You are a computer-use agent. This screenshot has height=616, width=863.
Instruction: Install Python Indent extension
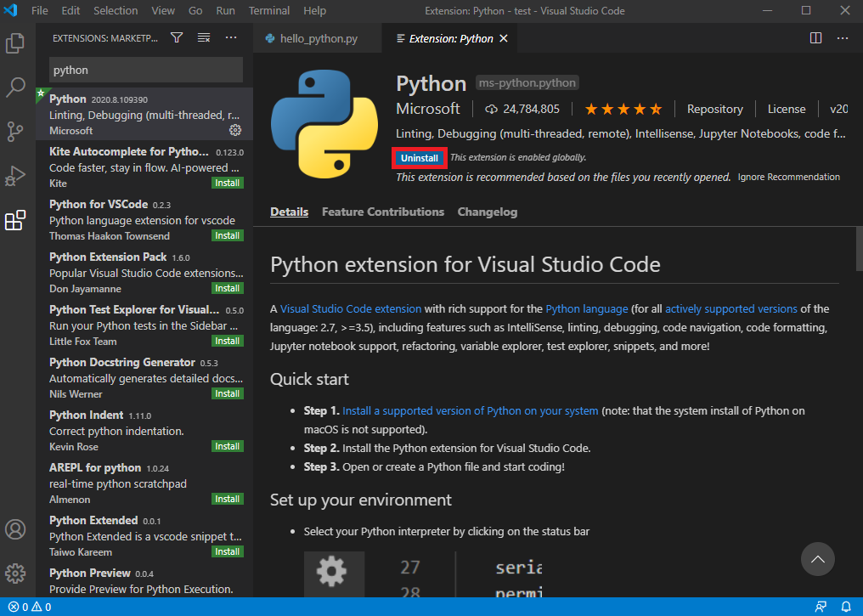tap(228, 446)
